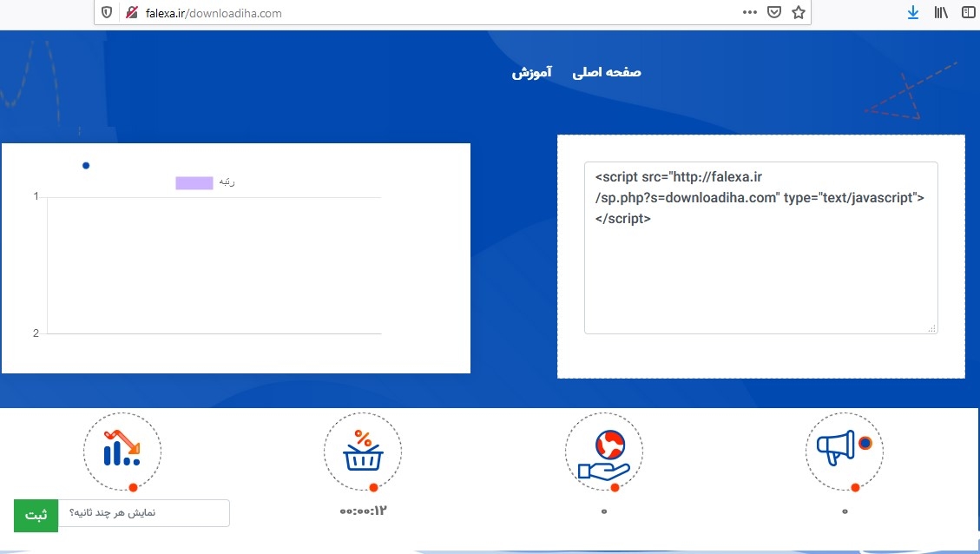Screen dimensions: 980x554
Task: Click inside the script code textarea
Action: pyautogui.click(x=760, y=269)
